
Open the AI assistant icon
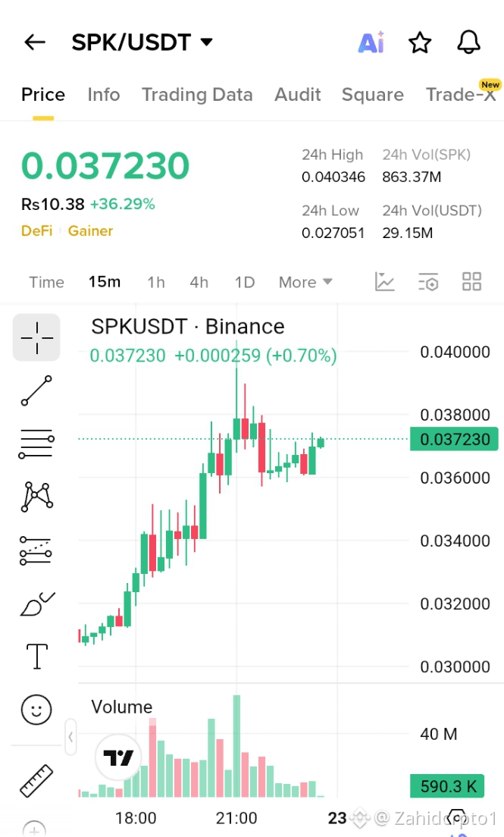point(371,42)
